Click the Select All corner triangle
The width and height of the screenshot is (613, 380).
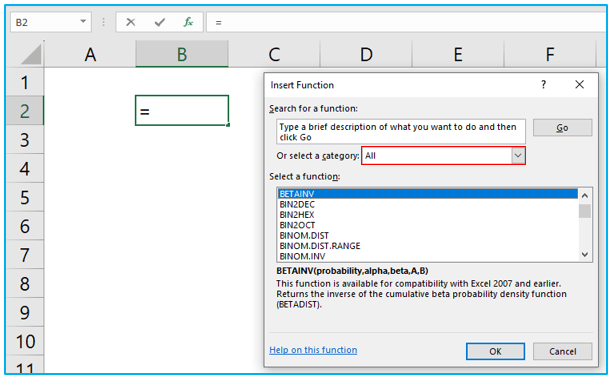[31, 54]
